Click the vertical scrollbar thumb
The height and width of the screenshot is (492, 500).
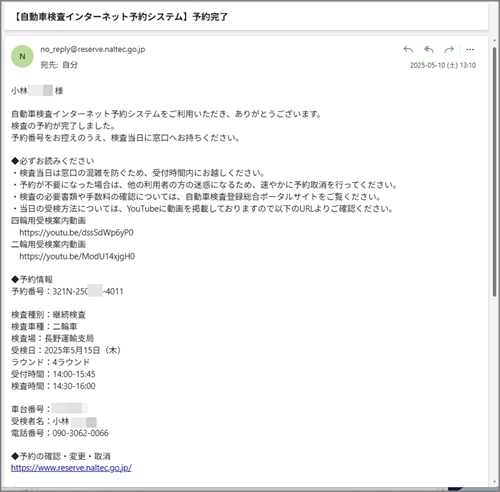coord(495,172)
